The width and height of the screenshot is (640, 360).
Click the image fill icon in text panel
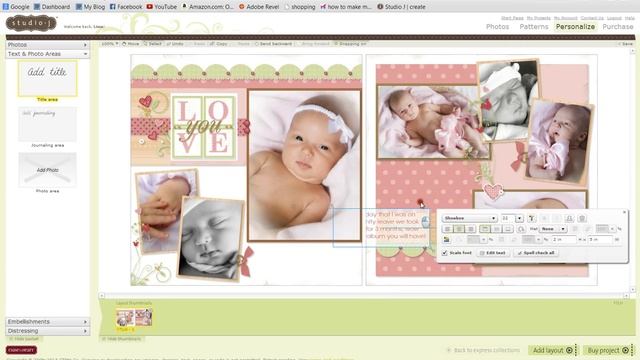tap(447, 240)
